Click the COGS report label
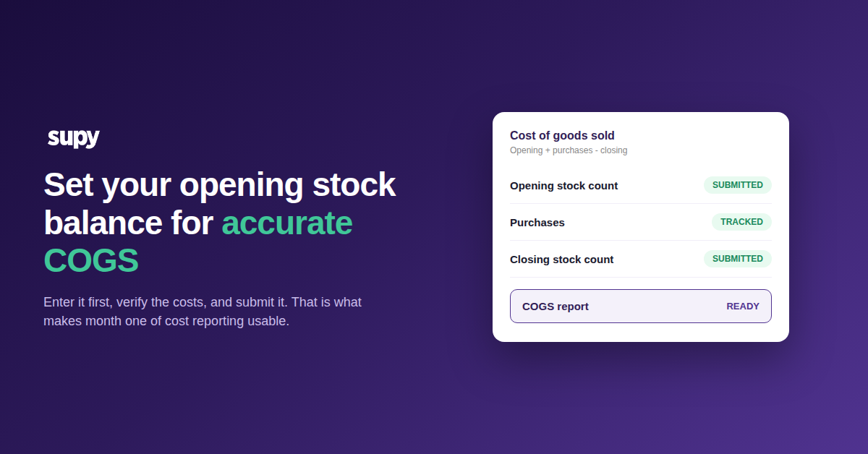The width and height of the screenshot is (868, 454). tap(555, 307)
